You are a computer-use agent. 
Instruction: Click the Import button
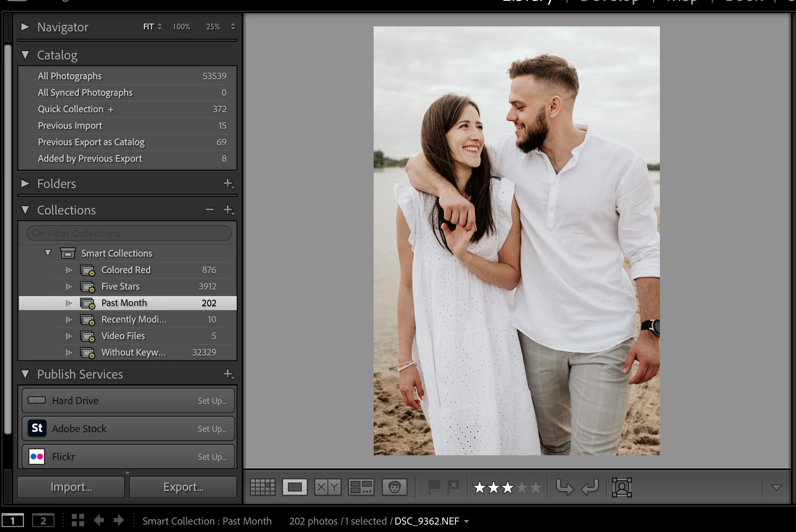pos(71,487)
